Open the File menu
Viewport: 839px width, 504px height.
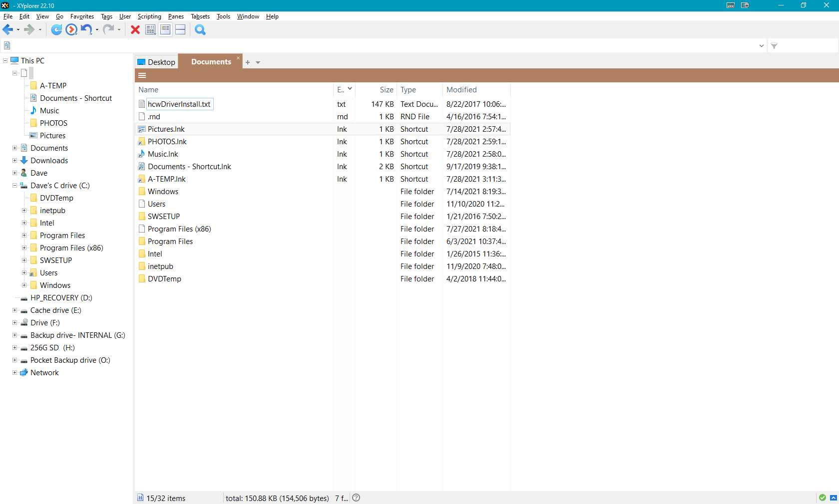tap(8, 16)
